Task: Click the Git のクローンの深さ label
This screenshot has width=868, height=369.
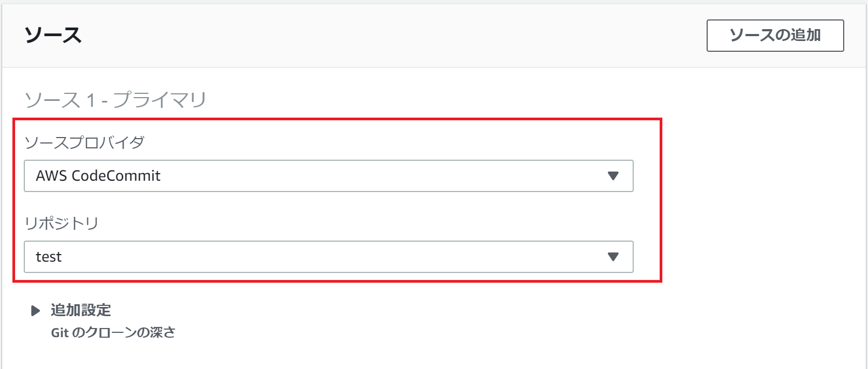Action: tap(113, 333)
